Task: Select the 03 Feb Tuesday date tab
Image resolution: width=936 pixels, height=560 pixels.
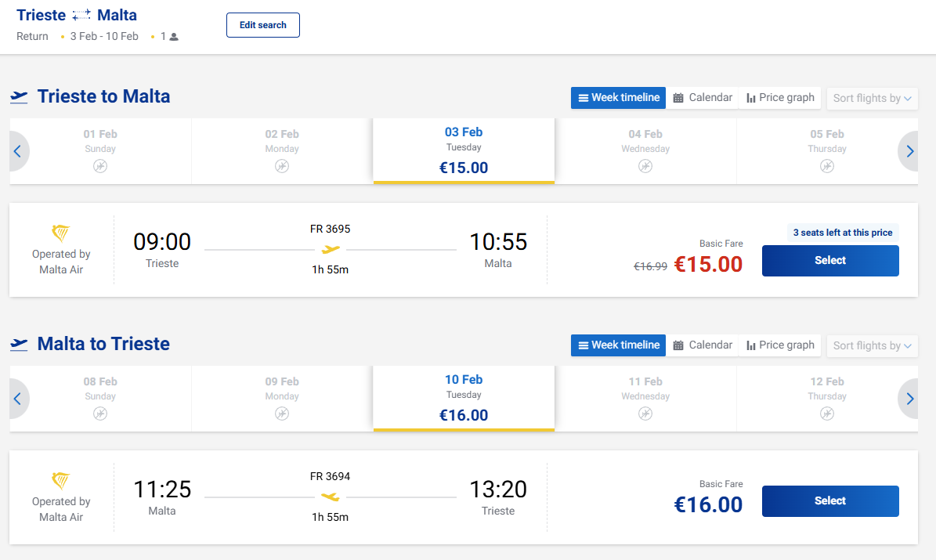Action: click(464, 150)
